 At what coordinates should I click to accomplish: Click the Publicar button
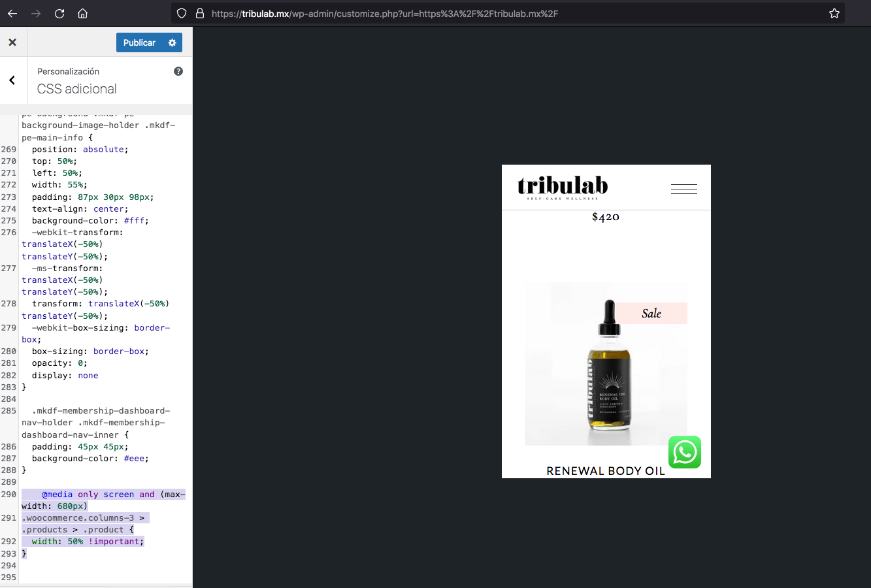point(139,42)
